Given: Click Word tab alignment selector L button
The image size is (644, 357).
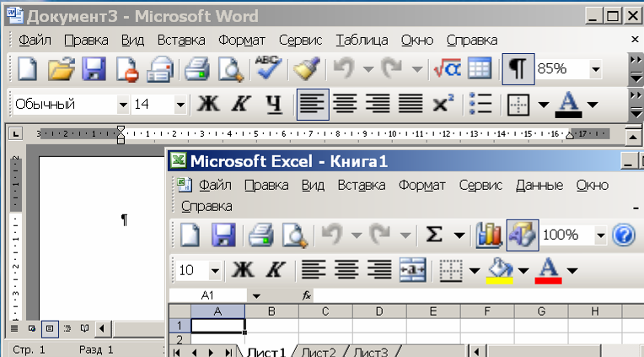Looking at the screenshot, I should (x=15, y=133).
